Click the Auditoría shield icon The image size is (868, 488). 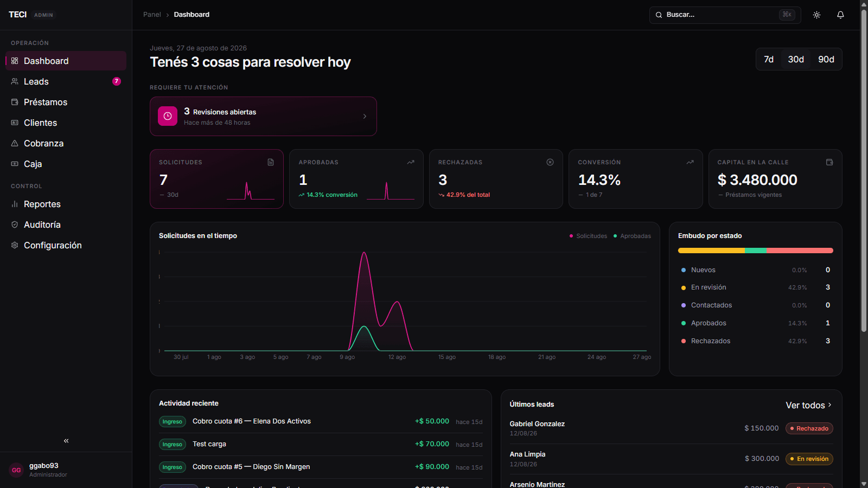pos(15,224)
